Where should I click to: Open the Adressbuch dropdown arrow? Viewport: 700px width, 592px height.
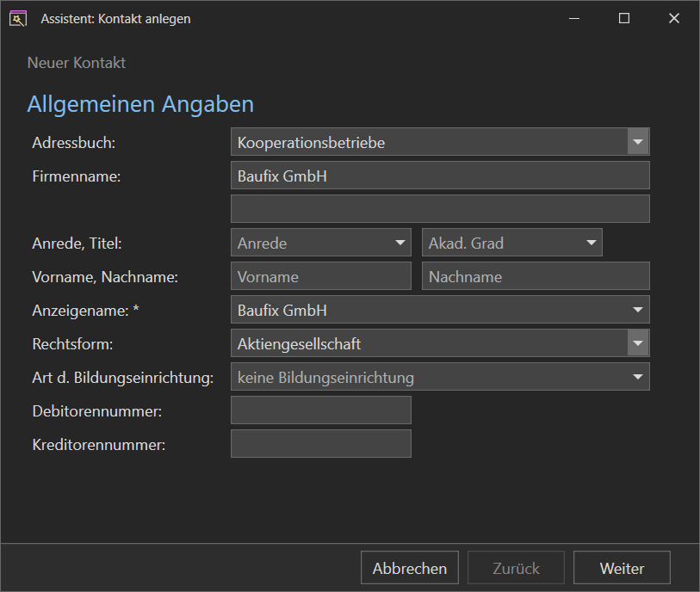pyautogui.click(x=638, y=142)
